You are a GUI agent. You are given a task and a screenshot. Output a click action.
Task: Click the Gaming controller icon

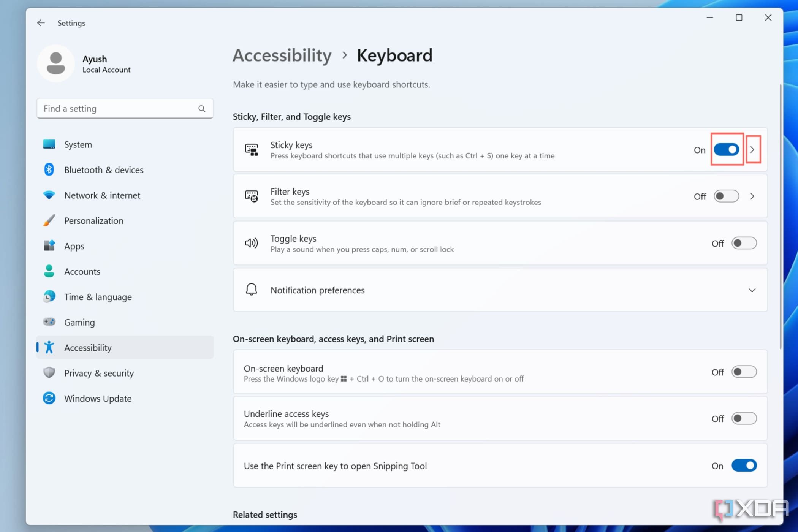pos(49,322)
